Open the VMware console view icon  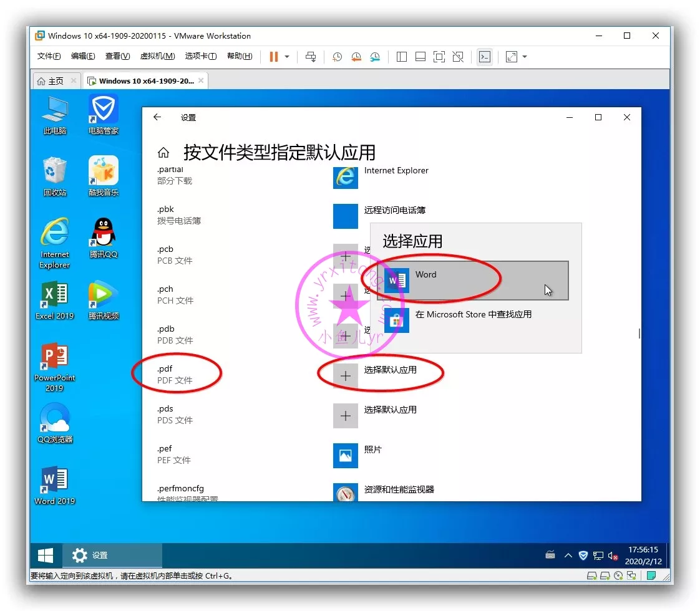(x=484, y=57)
